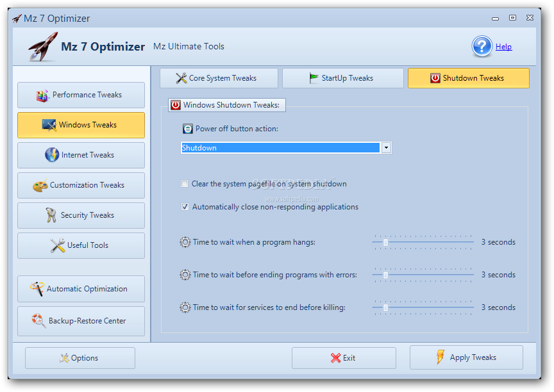Open Backup-Restore Center
Viewport: 554px width, 392px height.
(81, 321)
